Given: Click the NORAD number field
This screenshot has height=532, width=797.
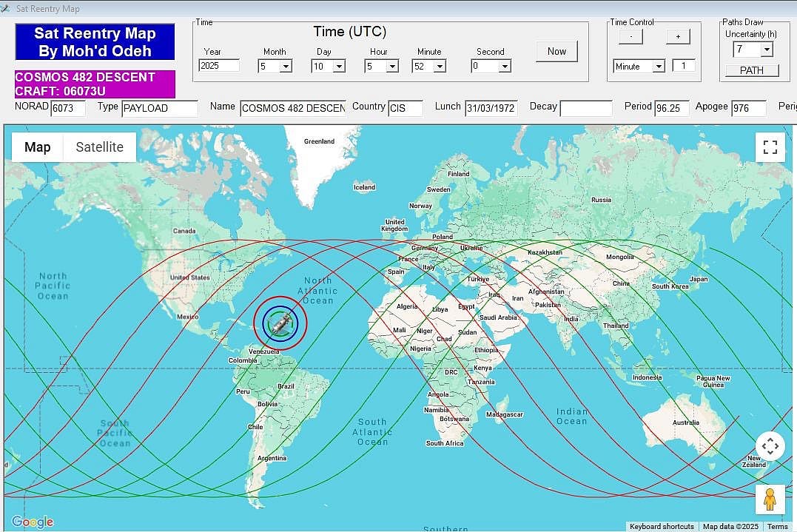Looking at the screenshot, I should pyautogui.click(x=68, y=108).
